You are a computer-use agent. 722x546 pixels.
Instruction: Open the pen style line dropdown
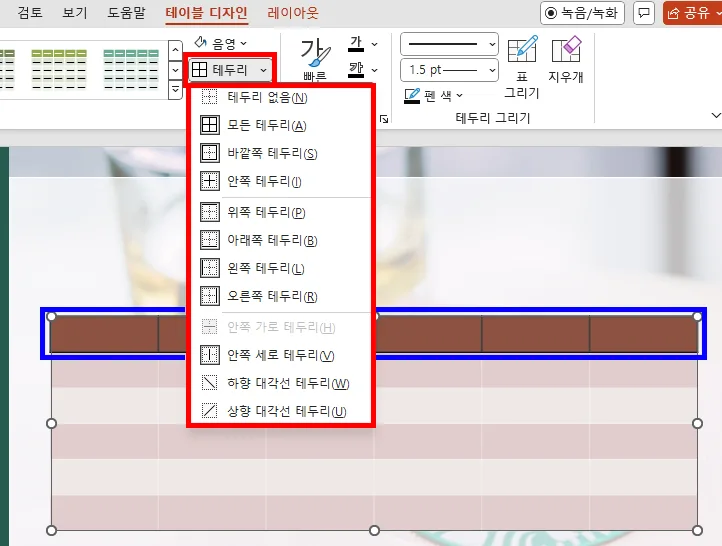coord(449,44)
